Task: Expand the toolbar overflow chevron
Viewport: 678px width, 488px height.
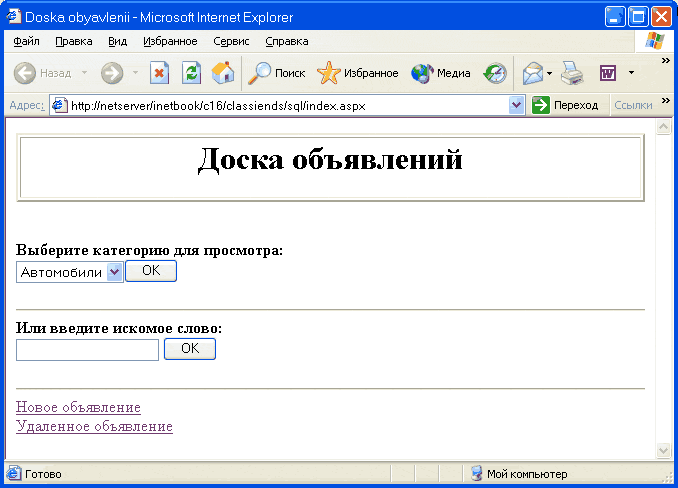Action: point(665,60)
